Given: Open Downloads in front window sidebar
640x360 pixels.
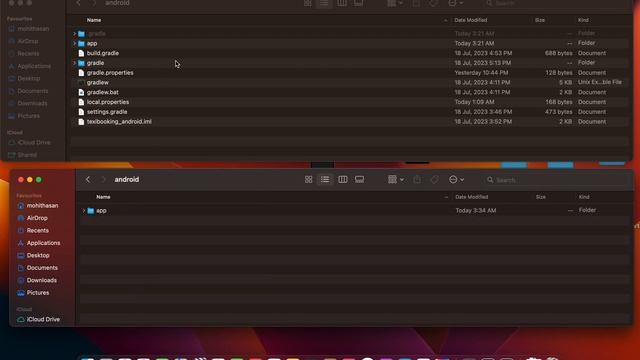Looking at the screenshot, I should coord(37,280).
